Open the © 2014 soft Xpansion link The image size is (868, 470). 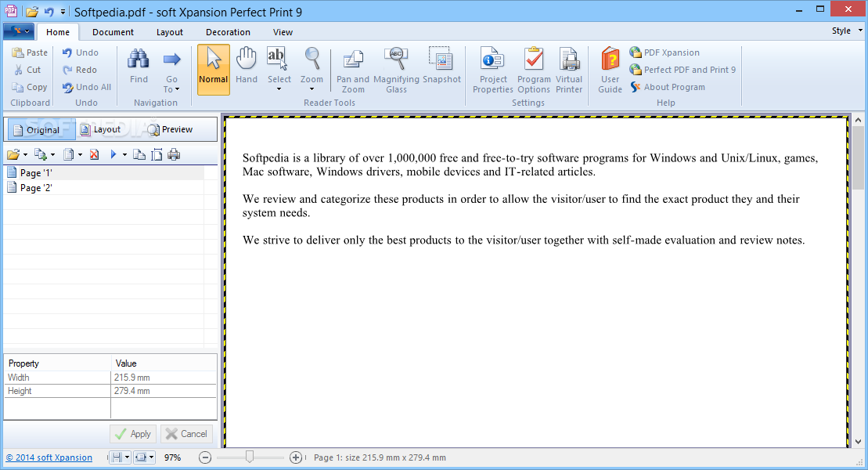coord(49,457)
